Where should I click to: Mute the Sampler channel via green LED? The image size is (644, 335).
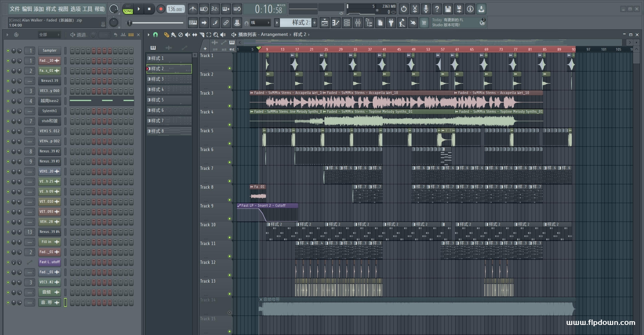(8, 51)
